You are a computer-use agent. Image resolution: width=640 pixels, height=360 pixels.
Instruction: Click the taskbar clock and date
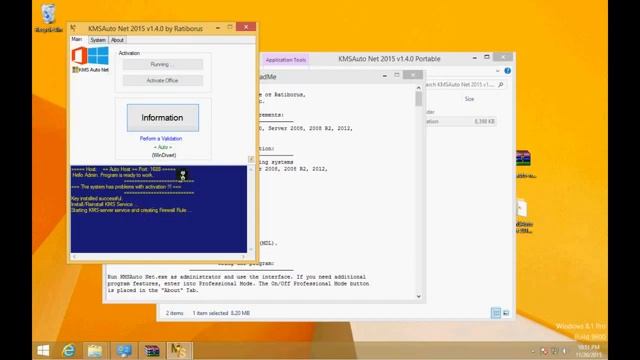[x=588, y=351]
